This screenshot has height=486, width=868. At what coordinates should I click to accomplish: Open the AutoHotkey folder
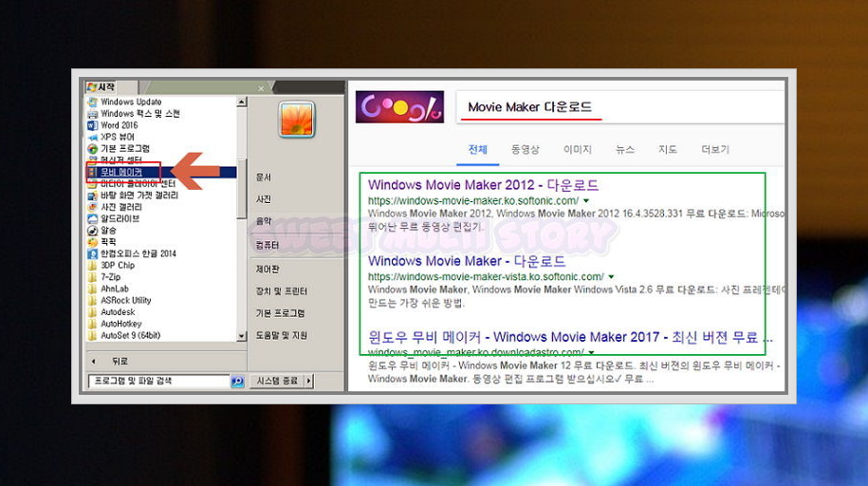pos(115,324)
